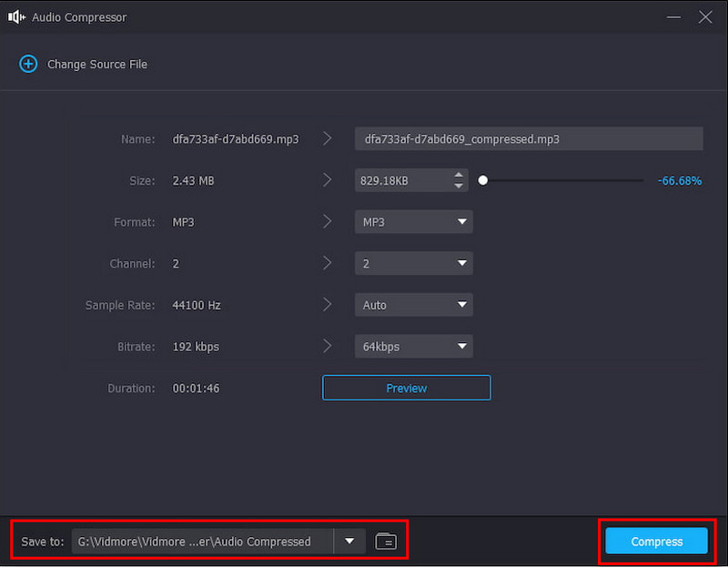This screenshot has width=728, height=567.
Task: Click the up arrow on the size stepper
Action: 460,175
